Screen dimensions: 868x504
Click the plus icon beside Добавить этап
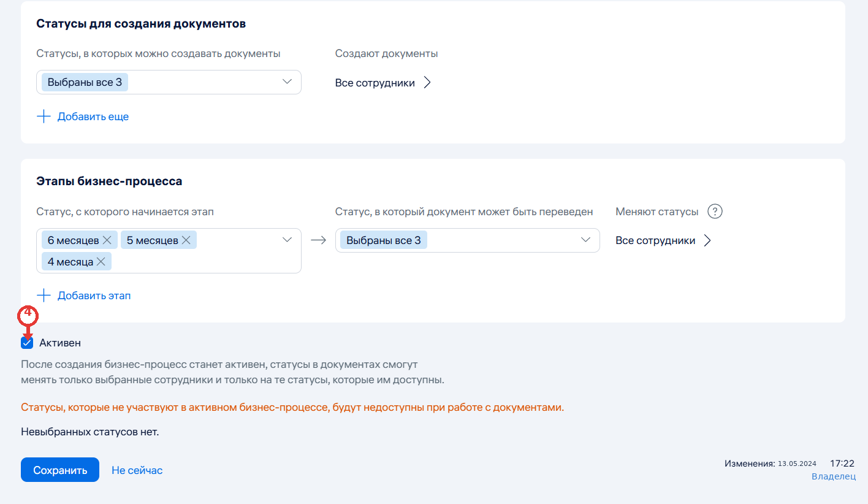pos(44,296)
